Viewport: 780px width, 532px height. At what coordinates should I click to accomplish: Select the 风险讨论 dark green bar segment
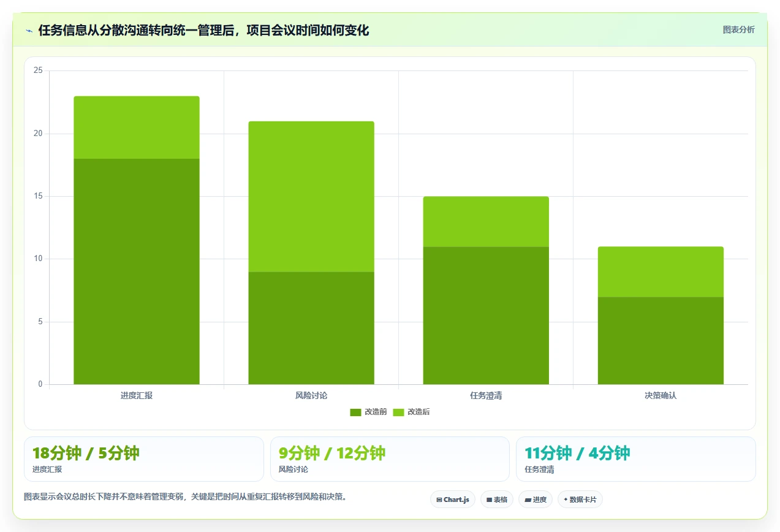pos(311,328)
